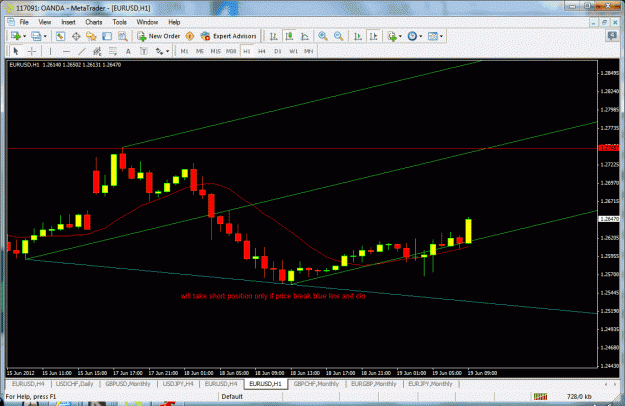Image resolution: width=625 pixels, height=406 pixels.
Task: Open the Strategy Tester icon
Action: pos(122,36)
